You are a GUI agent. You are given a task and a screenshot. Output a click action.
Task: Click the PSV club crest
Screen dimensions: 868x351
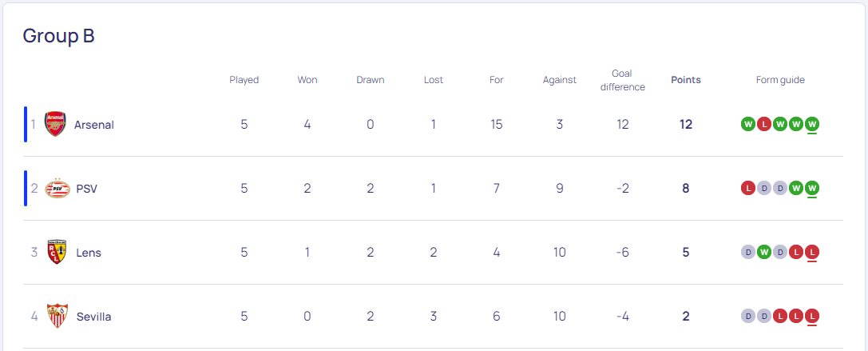click(x=57, y=189)
